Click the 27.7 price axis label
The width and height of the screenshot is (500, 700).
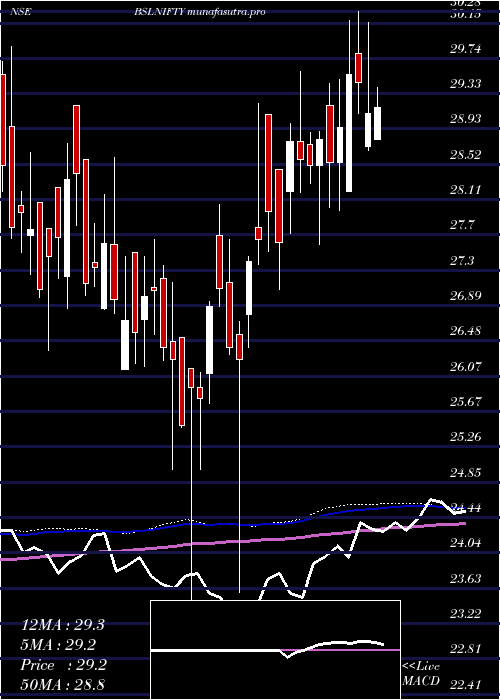point(462,225)
